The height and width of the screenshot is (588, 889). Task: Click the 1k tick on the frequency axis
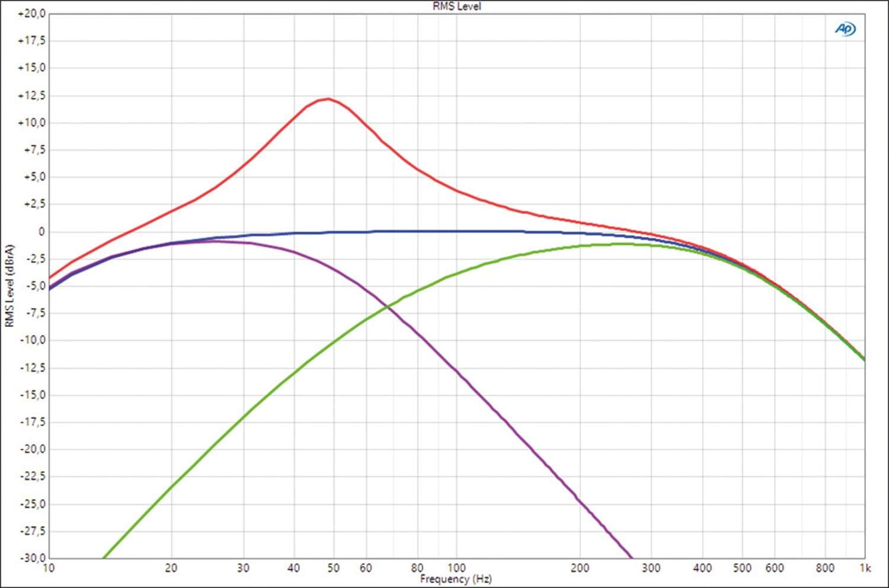point(865,568)
